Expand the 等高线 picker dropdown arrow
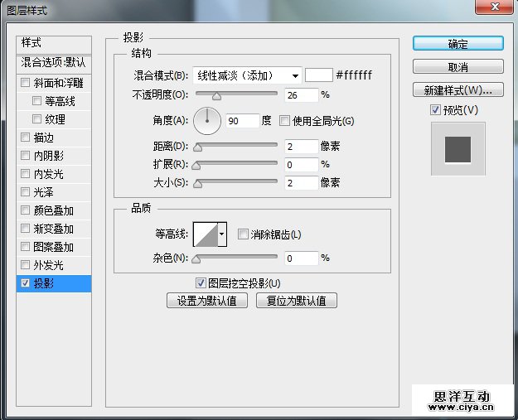Screen dimensions: 518x420 (x=221, y=235)
